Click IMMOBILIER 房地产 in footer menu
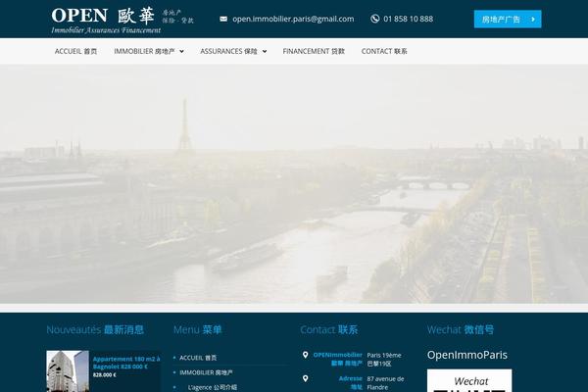Screen dimensions: 588x392 pyautogui.click(x=206, y=372)
